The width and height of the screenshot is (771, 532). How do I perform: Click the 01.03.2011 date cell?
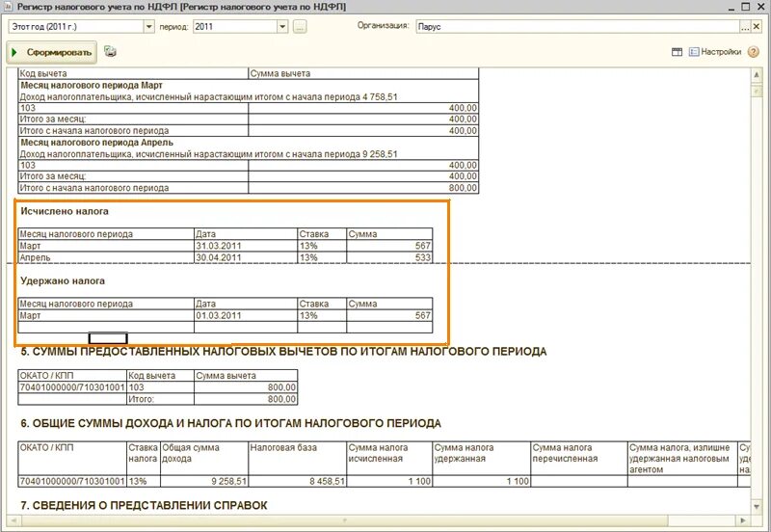pyautogui.click(x=246, y=316)
